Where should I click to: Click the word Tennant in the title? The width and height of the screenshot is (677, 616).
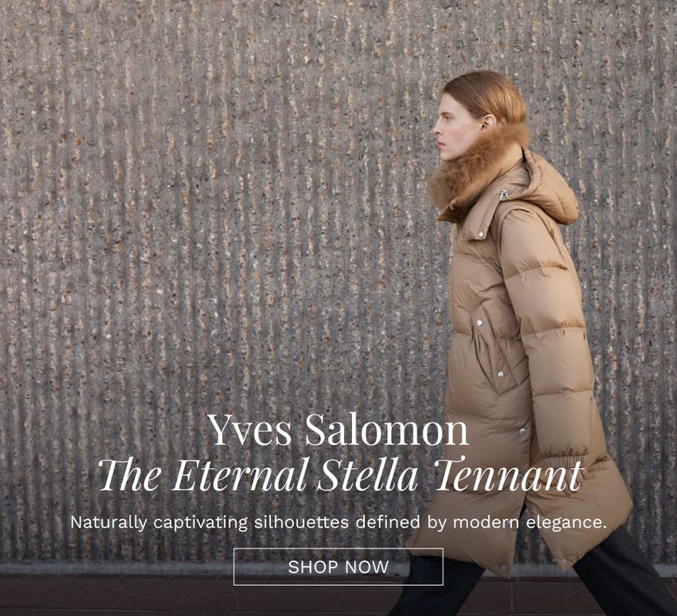click(509, 474)
